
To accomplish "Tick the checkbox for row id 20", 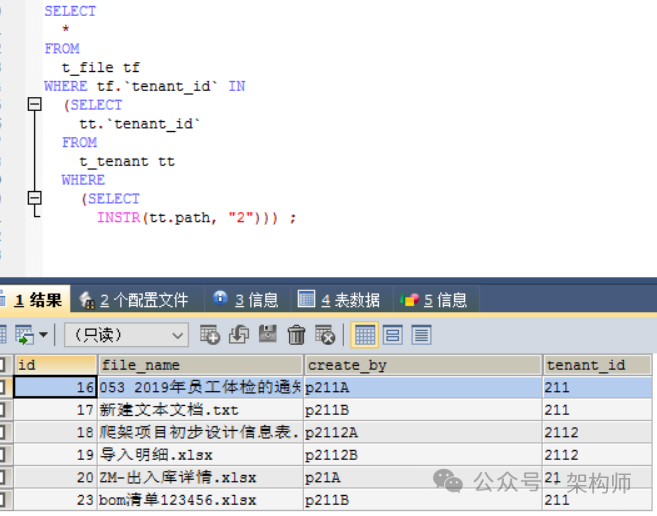I will click(x=2, y=477).
